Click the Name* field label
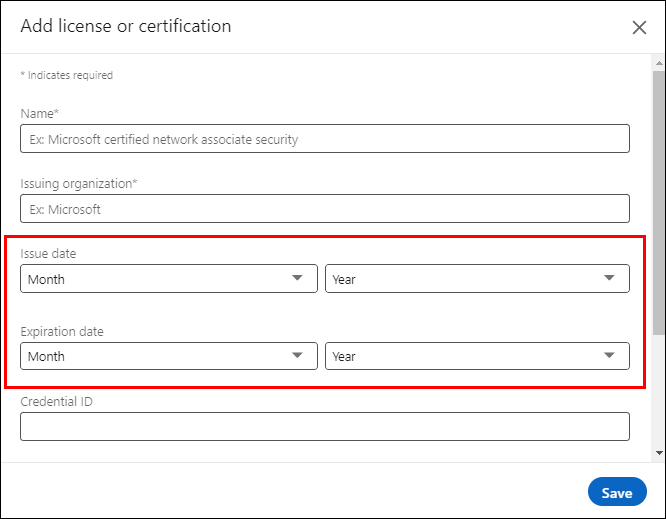The height and width of the screenshot is (519, 666). click(40, 114)
